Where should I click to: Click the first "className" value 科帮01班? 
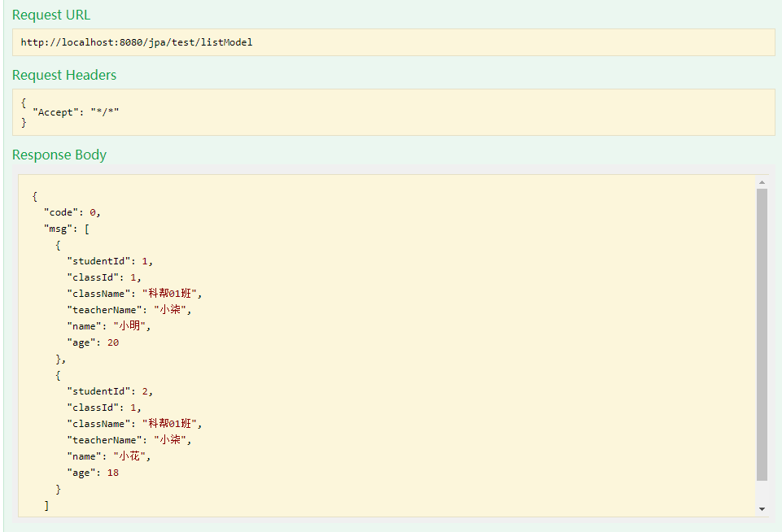(x=171, y=294)
